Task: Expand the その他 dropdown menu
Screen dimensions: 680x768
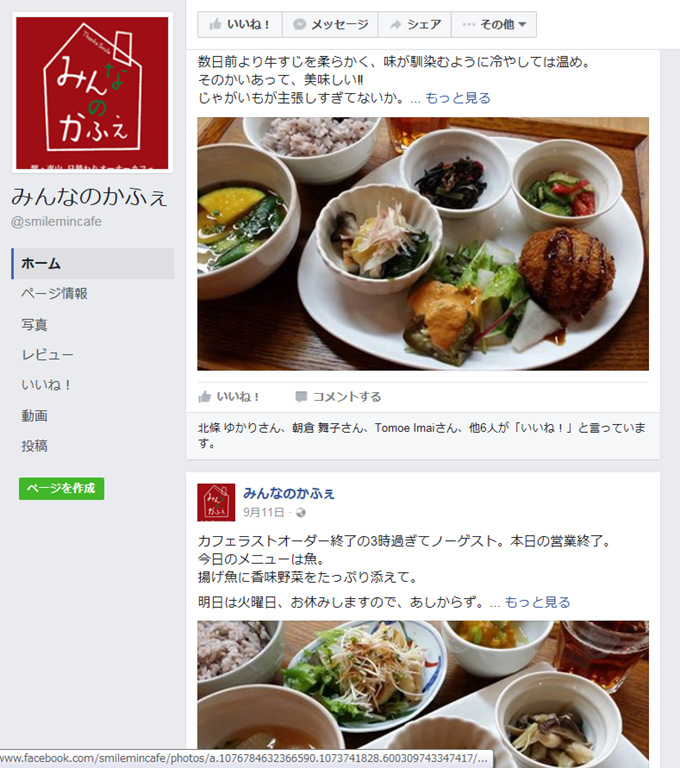Action: 494,24
